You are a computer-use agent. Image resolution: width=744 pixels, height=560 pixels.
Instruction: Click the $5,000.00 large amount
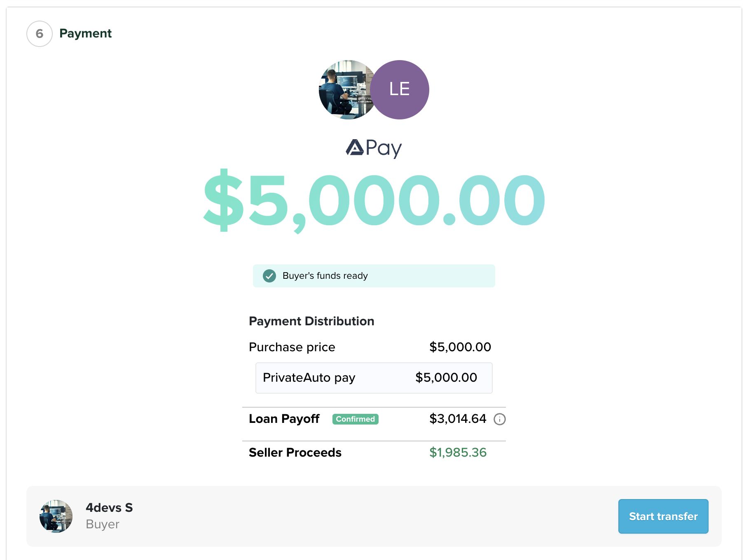pyautogui.click(x=374, y=201)
